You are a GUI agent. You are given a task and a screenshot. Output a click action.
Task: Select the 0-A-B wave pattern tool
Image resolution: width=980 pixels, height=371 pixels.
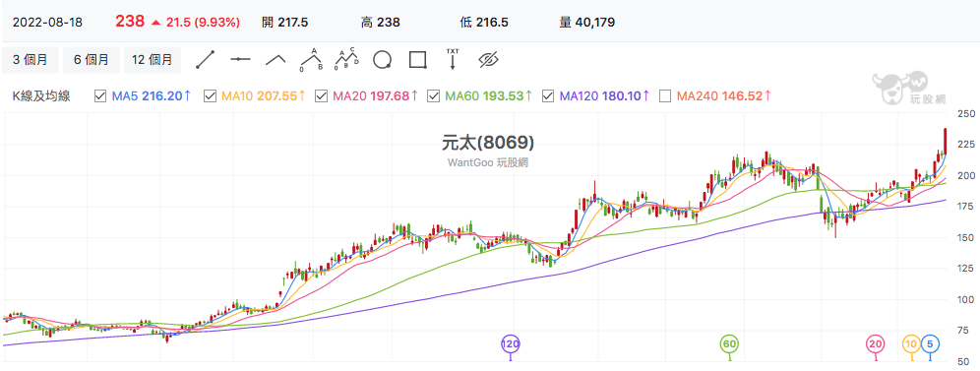tap(311, 59)
